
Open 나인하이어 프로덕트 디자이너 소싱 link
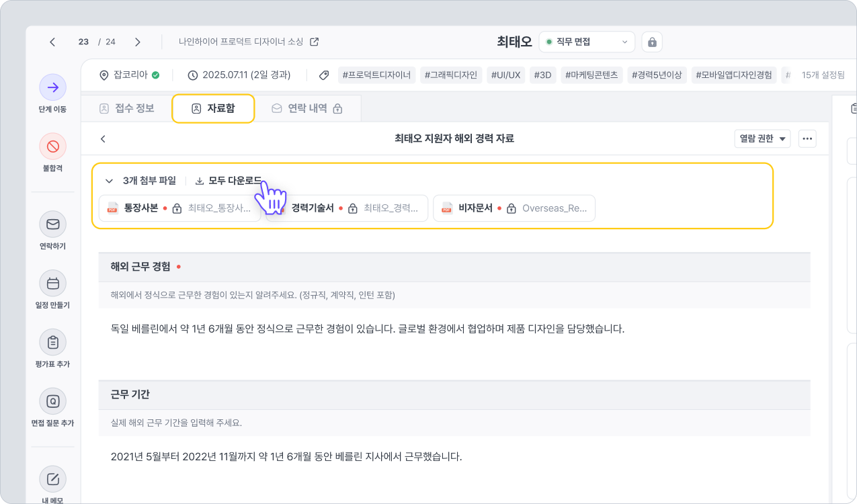click(248, 42)
